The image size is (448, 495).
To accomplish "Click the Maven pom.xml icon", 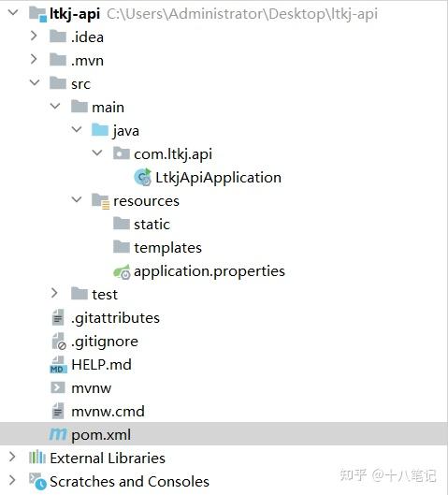I will point(58,434).
